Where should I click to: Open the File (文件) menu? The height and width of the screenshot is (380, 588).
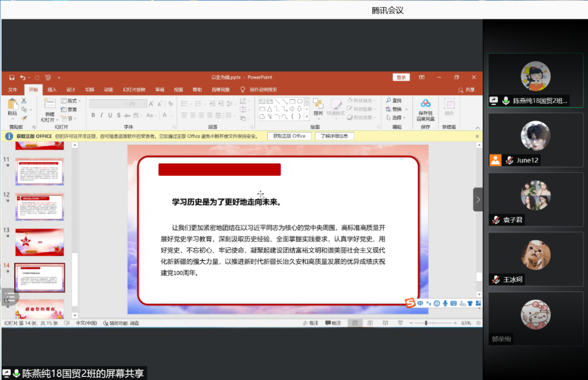pyautogui.click(x=12, y=90)
